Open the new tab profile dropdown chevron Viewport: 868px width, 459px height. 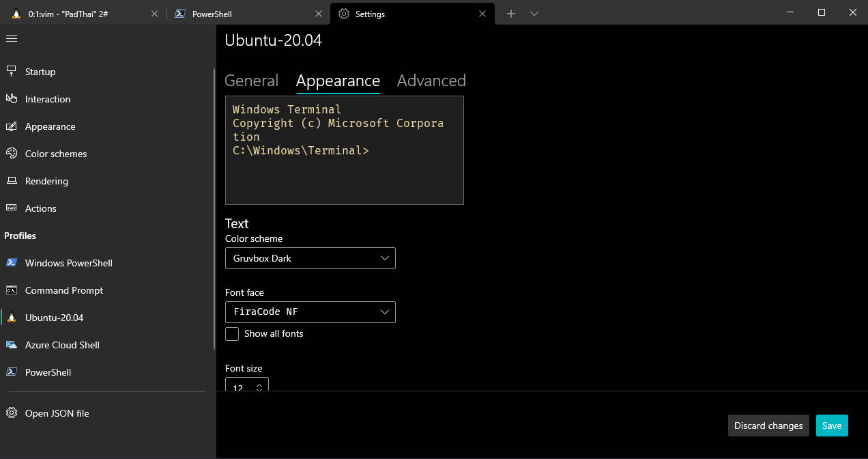(x=534, y=14)
